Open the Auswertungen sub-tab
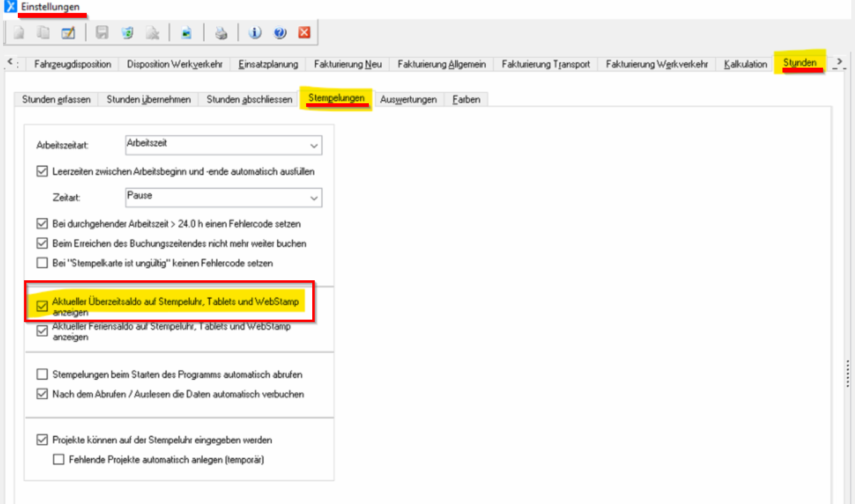The height and width of the screenshot is (504, 855). 408,99
